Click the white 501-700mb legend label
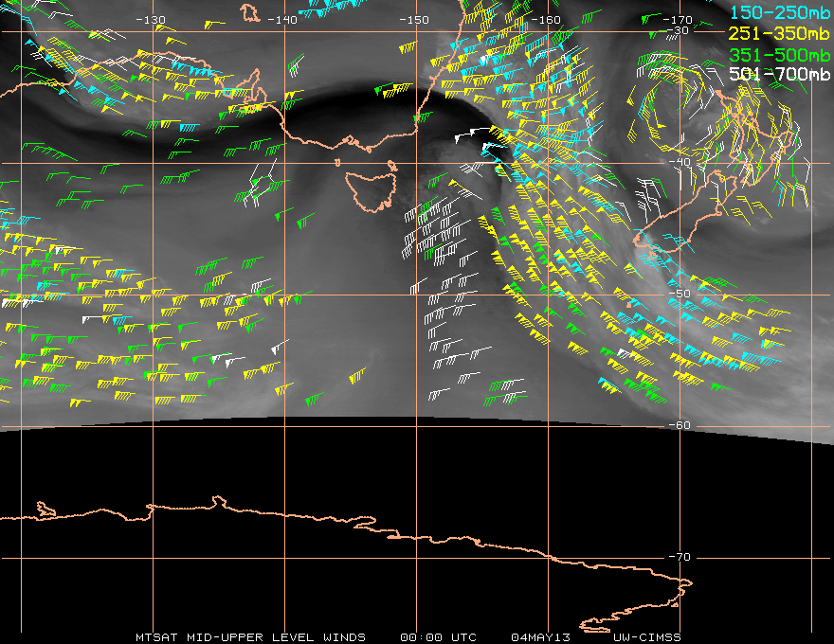834x644 pixels. (779, 73)
